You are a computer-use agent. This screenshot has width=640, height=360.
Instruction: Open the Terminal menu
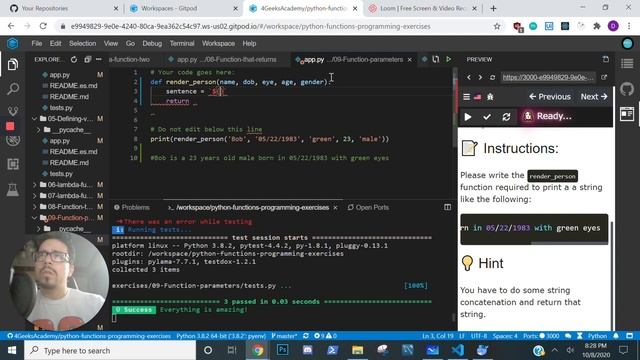[x=182, y=43]
